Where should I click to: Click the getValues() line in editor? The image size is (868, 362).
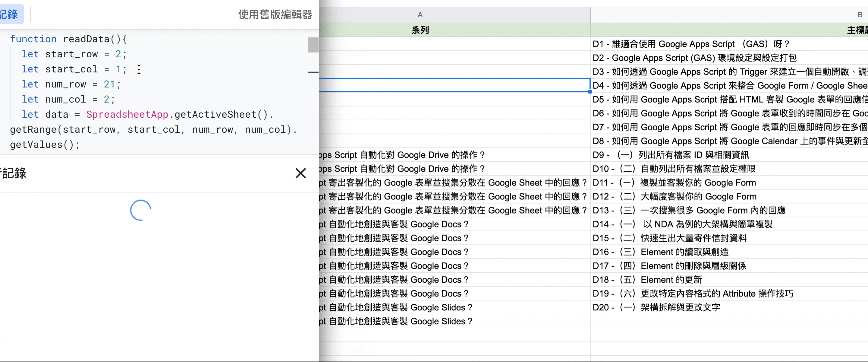(x=45, y=145)
